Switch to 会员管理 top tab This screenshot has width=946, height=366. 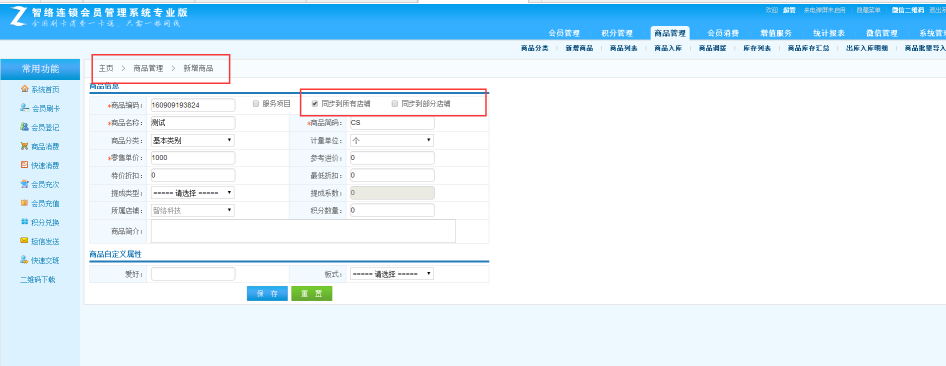(564, 34)
